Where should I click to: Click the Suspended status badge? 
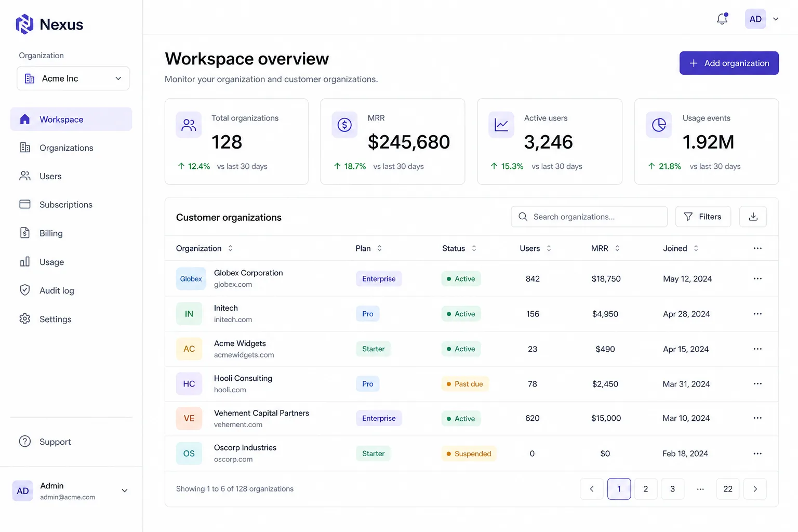pos(469,454)
